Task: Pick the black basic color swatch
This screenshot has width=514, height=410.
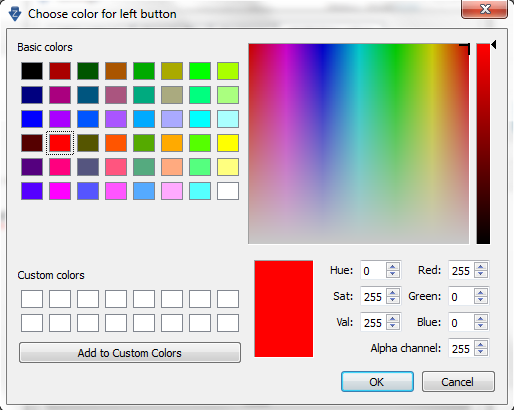Action: click(32, 71)
